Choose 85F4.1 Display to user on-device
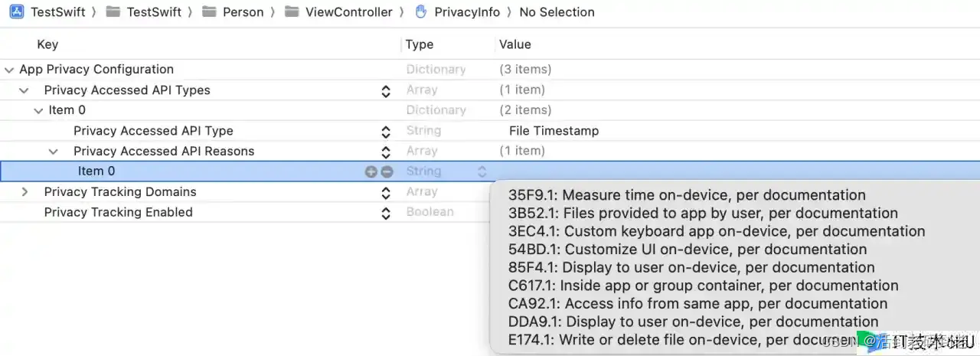 coord(691,267)
